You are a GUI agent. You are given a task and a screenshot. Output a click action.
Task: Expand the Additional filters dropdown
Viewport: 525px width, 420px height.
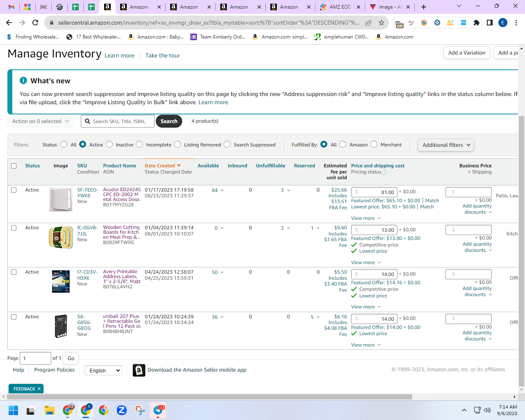point(446,145)
